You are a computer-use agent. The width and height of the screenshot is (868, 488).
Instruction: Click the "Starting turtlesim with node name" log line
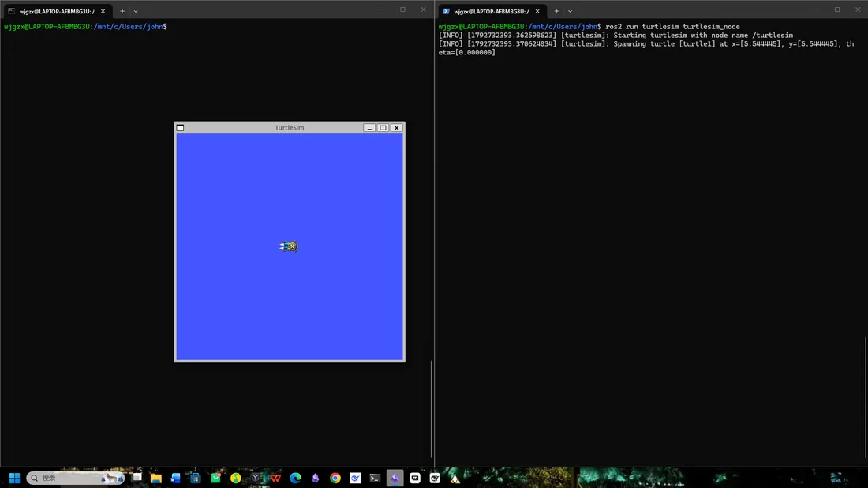(615, 36)
